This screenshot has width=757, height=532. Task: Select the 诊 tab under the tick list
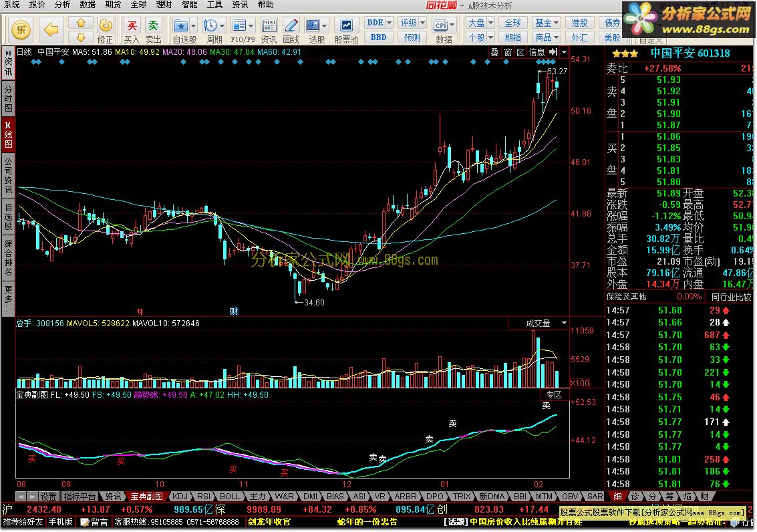[635, 497]
